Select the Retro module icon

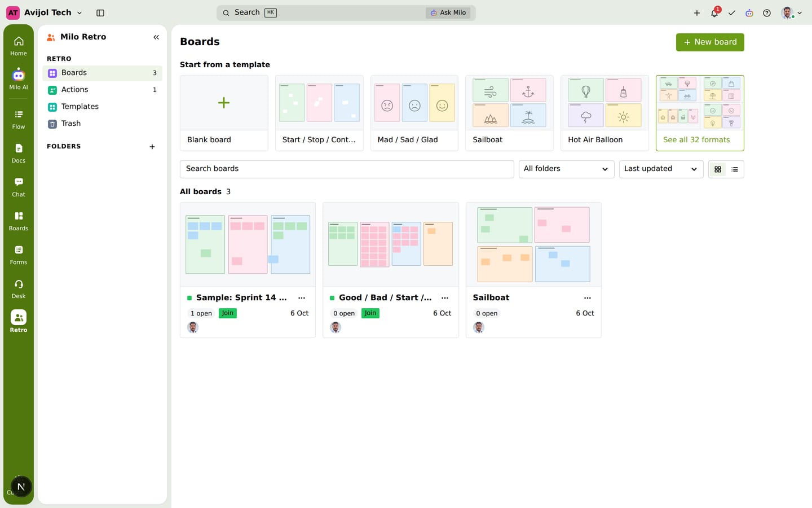[19, 322]
